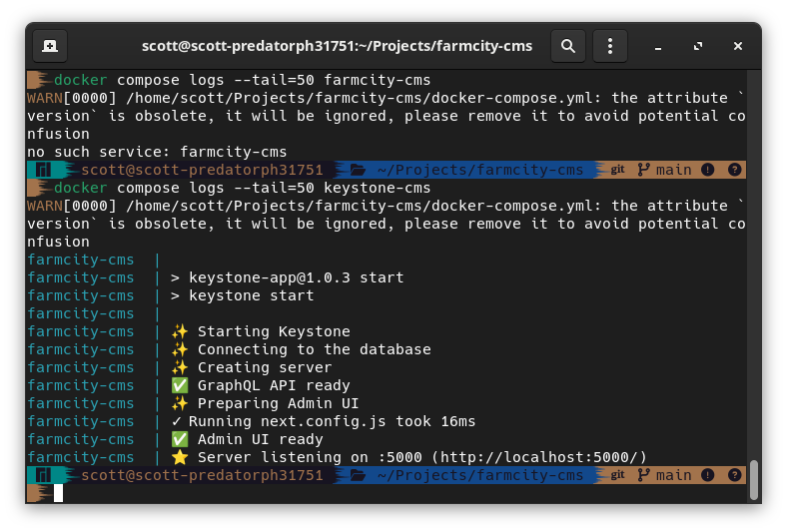The width and height of the screenshot is (787, 532).
Task: Click the 'git' label in the bottom prompt
Action: click(617, 475)
